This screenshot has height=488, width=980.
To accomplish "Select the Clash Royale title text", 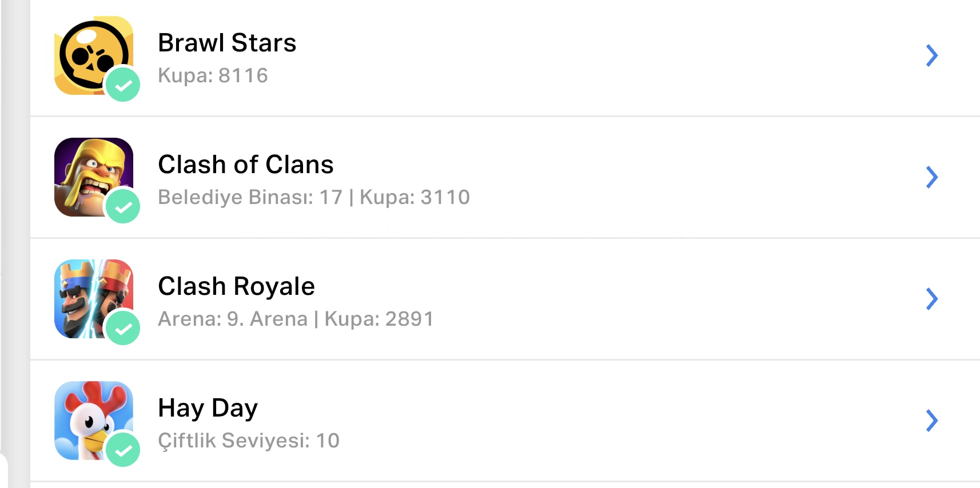I will pos(236,286).
